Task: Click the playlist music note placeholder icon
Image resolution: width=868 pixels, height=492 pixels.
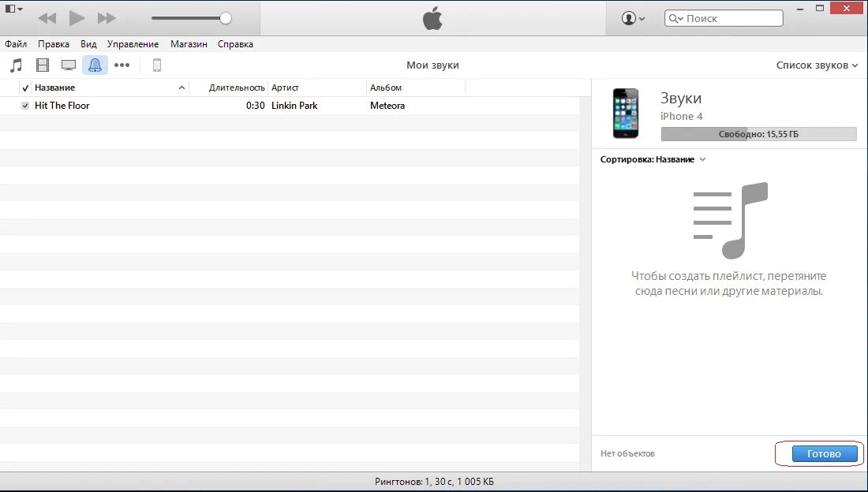Action: 730,220
